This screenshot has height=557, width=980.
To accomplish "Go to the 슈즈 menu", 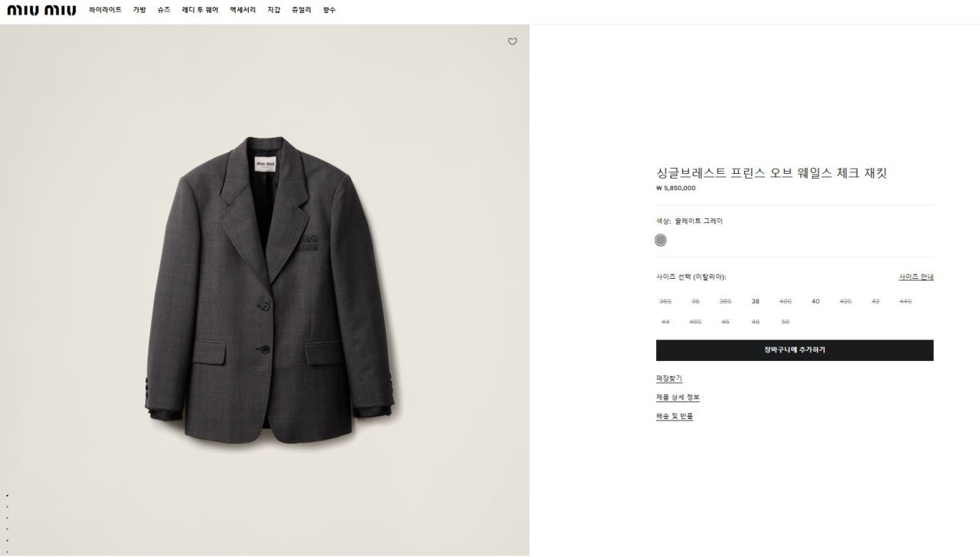I will pyautogui.click(x=164, y=10).
